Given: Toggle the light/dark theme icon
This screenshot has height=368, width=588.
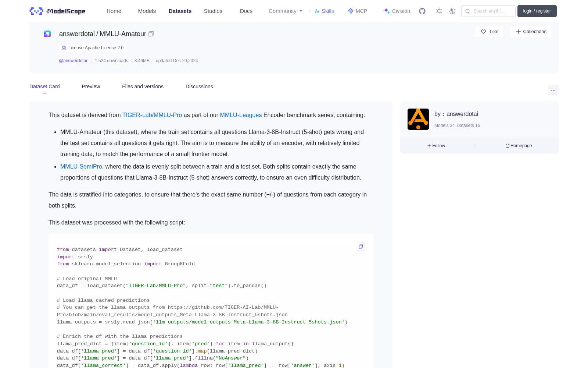Looking at the screenshot, I should coord(439,11).
